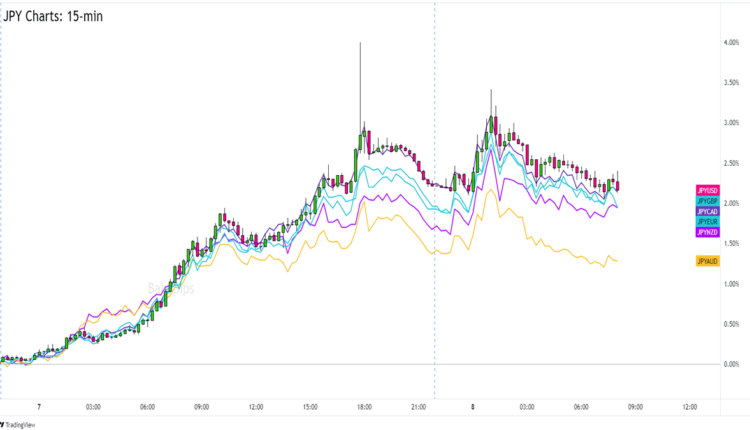Image resolution: width=750 pixels, height=430 pixels.
Task: Click the last 12:00 label on time axis
Action: [x=690, y=407]
